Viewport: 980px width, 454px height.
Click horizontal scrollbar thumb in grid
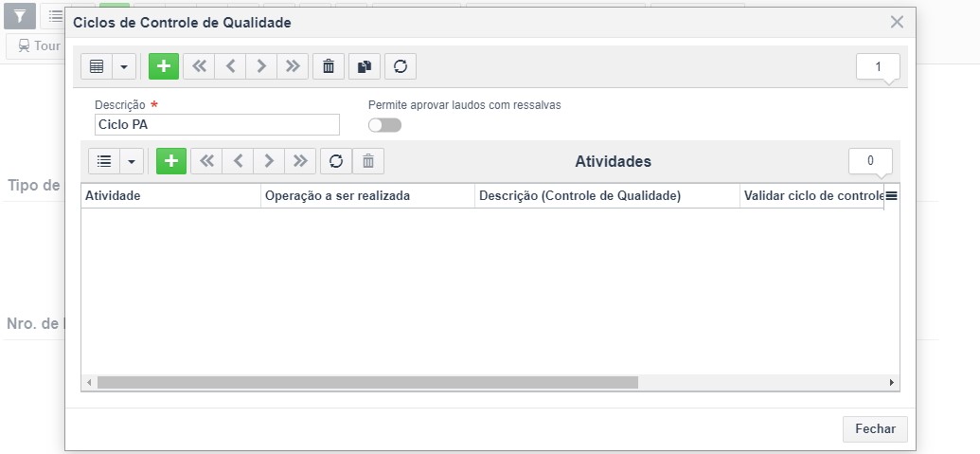(367, 382)
